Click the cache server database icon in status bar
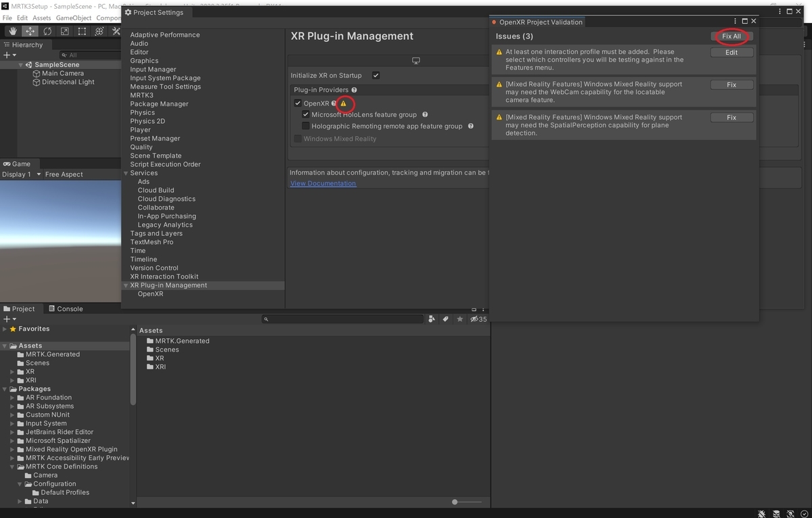The image size is (812, 518). [x=776, y=513]
